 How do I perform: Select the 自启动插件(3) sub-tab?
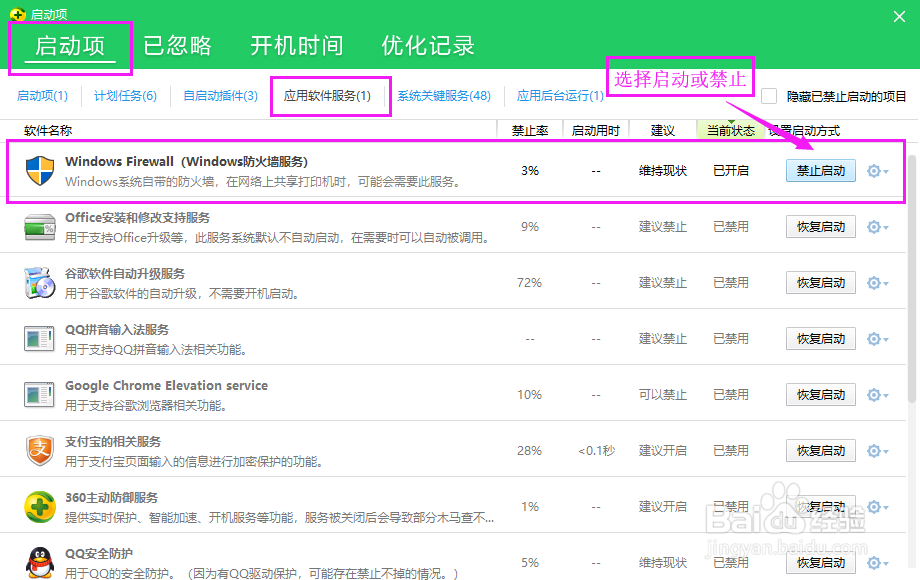click(221, 96)
